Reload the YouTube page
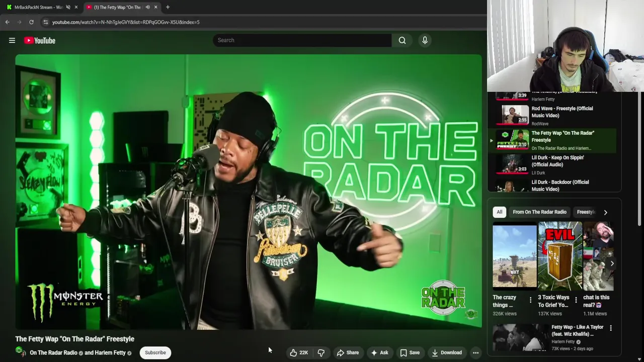Screen dimensions: 644x362 [x=31, y=22]
